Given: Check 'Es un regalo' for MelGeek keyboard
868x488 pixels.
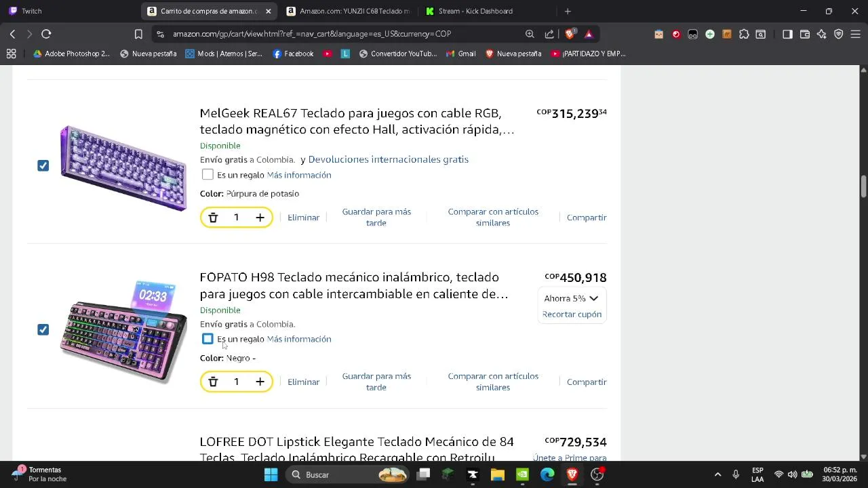Looking at the screenshot, I should coord(208,175).
